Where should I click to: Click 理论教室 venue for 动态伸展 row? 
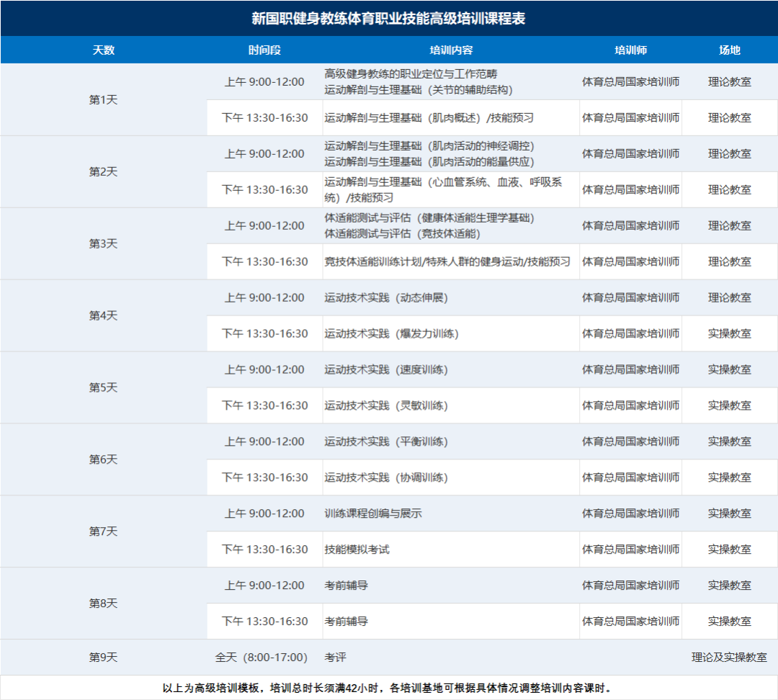(x=729, y=297)
